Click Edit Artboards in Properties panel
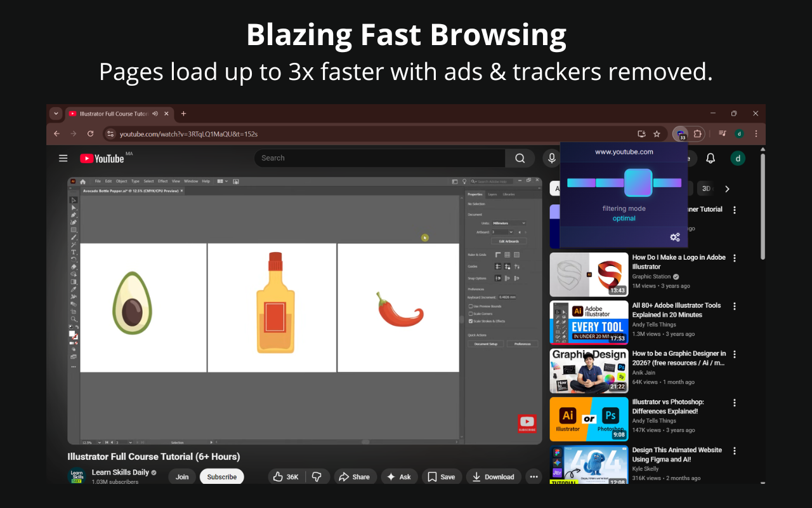The width and height of the screenshot is (812, 508). (509, 241)
